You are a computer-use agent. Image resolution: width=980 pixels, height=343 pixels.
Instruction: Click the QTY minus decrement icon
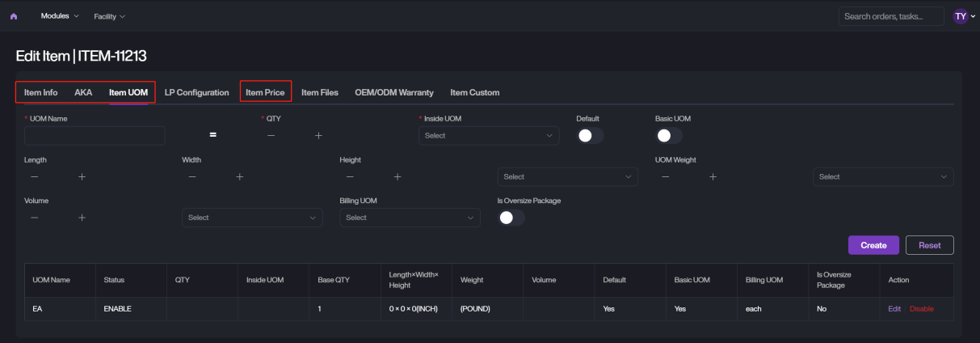[271, 136]
